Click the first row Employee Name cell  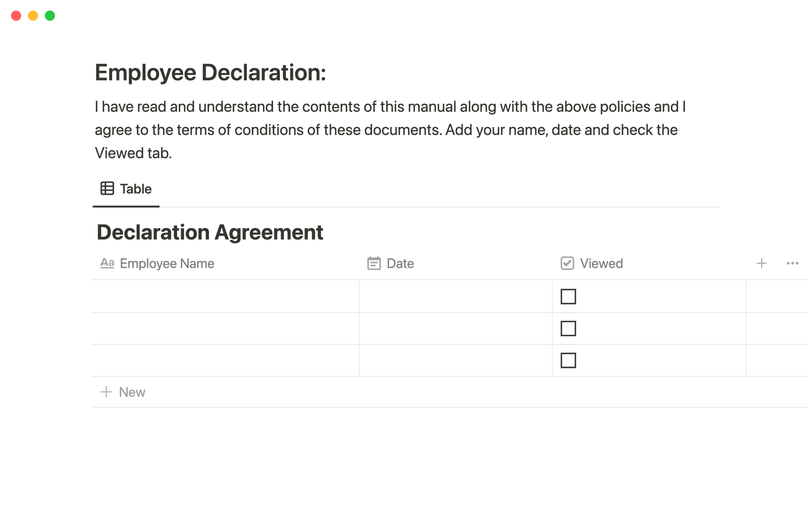click(x=225, y=296)
